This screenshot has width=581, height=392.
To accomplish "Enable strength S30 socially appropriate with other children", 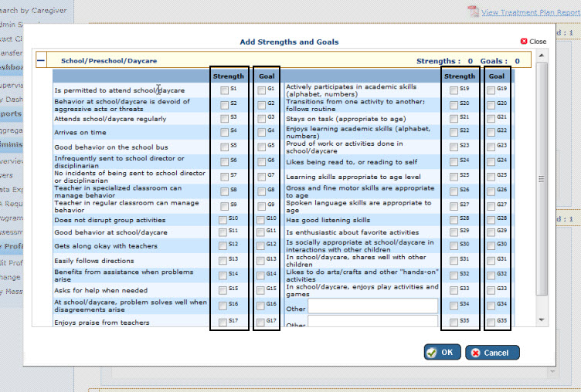I will point(454,246).
